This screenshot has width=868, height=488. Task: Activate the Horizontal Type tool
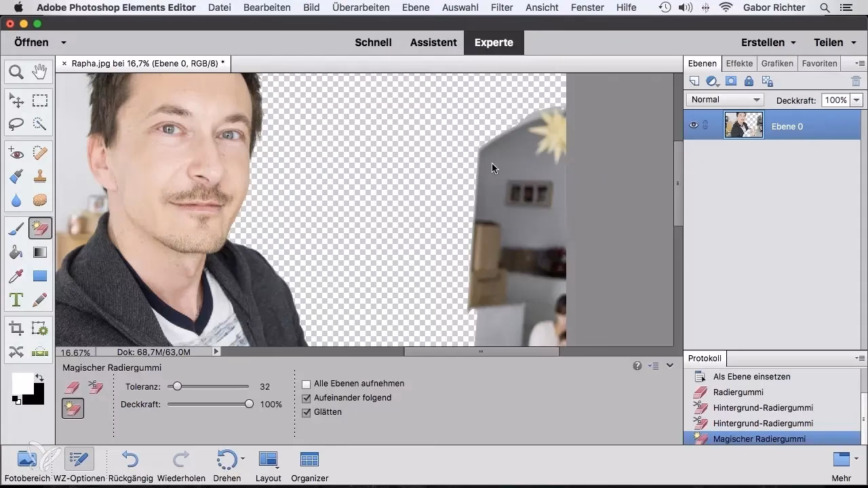click(16, 299)
